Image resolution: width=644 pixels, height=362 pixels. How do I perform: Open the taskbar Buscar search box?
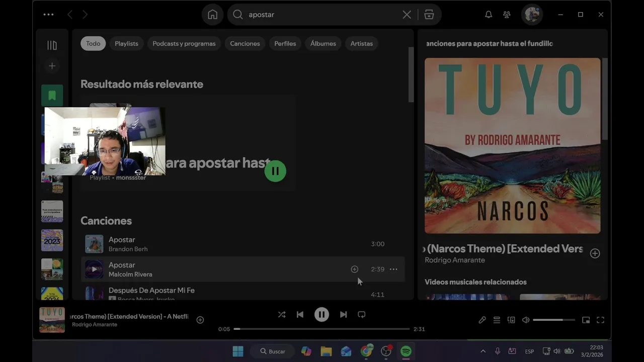(x=273, y=351)
